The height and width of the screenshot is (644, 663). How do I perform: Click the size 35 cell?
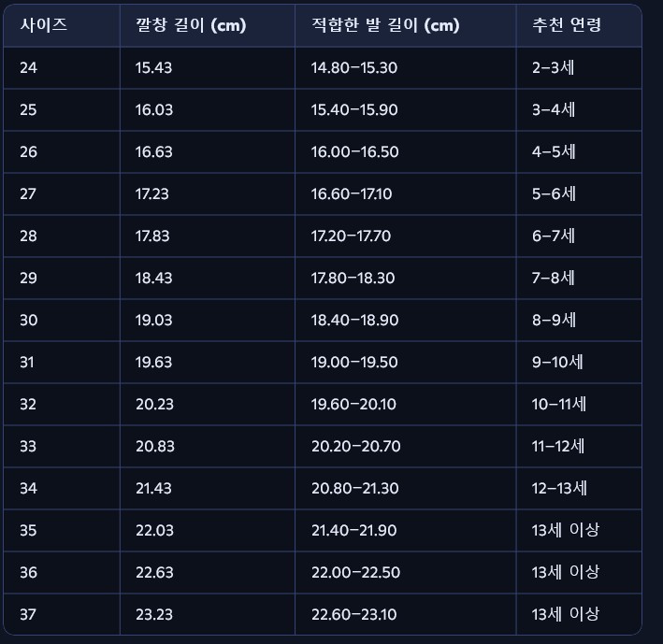tap(28, 530)
